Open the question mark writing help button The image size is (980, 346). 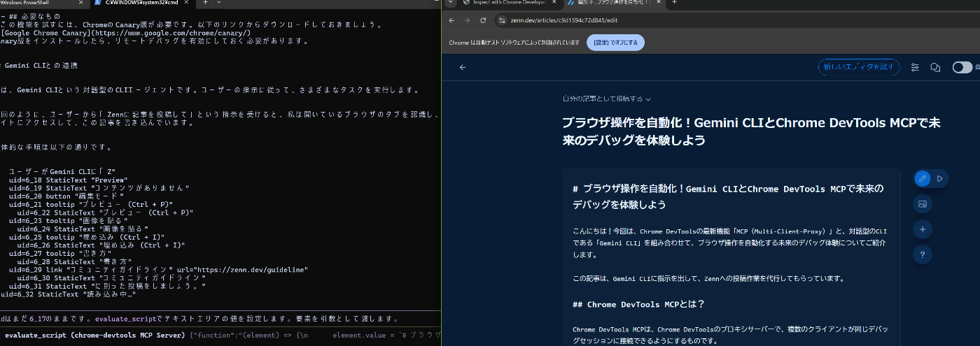click(923, 255)
